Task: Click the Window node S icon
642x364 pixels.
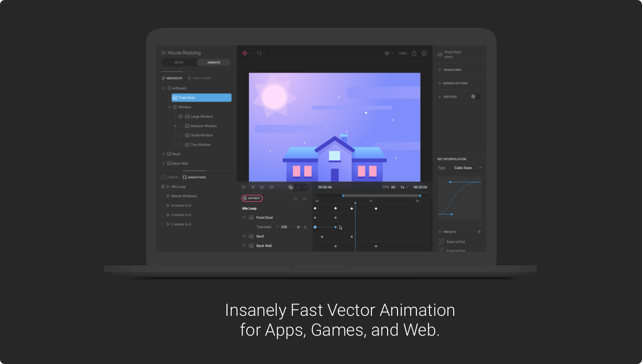Action: click(x=175, y=107)
